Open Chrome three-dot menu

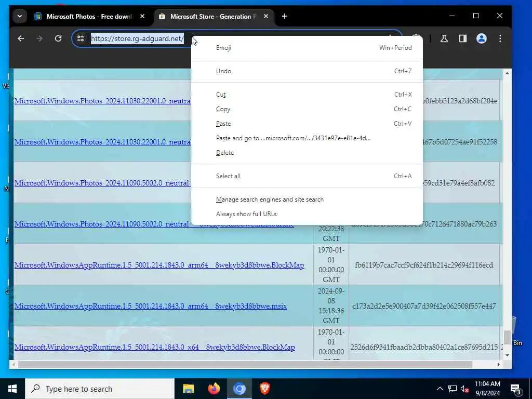point(500,38)
